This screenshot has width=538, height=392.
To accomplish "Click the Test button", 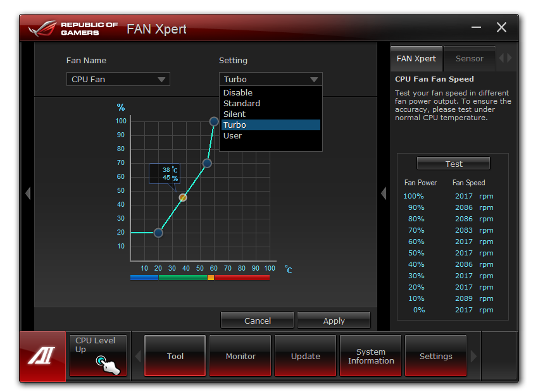I will click(454, 164).
